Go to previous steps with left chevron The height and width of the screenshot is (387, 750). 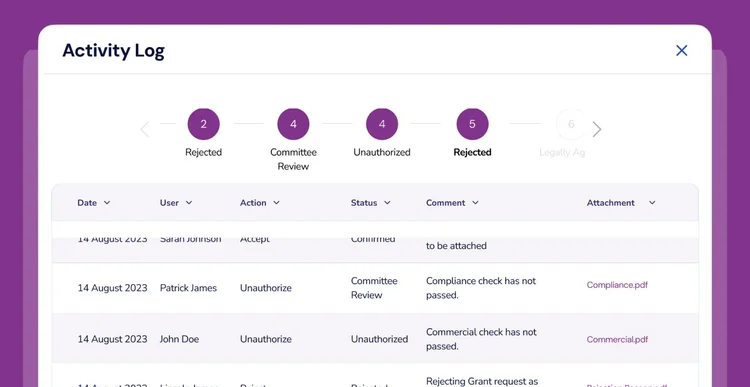coord(145,129)
